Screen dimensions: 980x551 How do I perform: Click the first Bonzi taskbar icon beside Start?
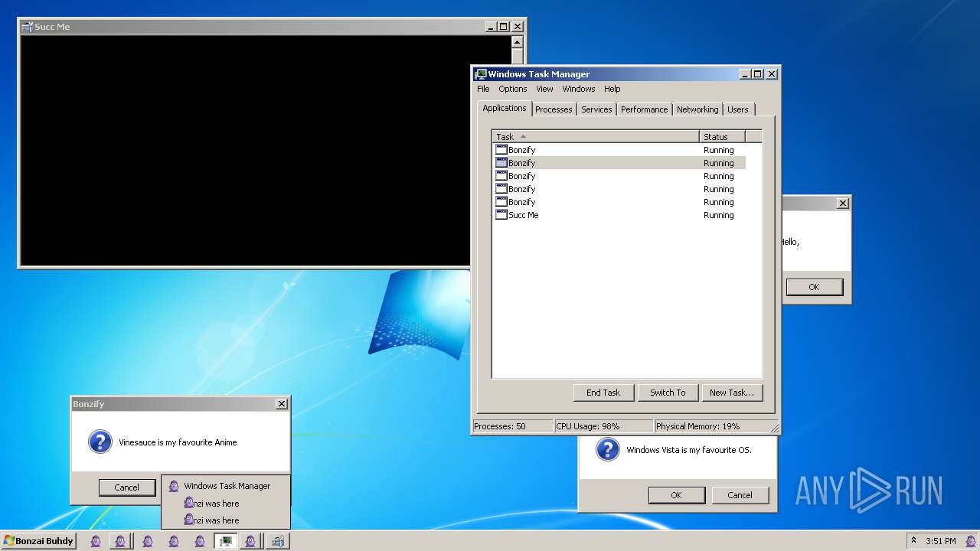[96, 541]
